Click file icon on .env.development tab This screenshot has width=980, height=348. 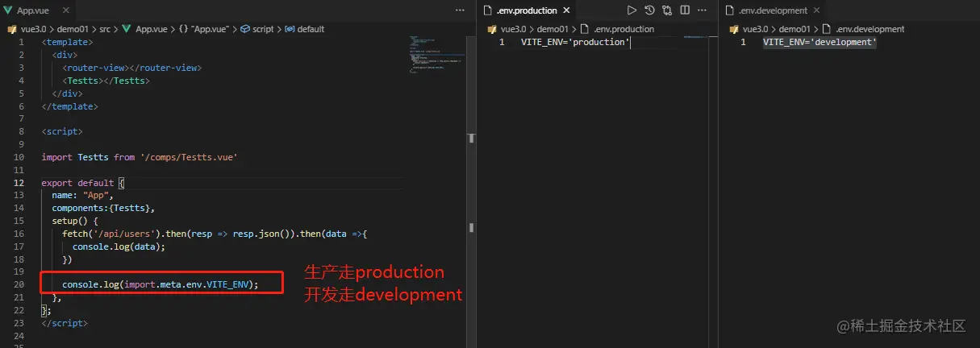pyautogui.click(x=729, y=10)
